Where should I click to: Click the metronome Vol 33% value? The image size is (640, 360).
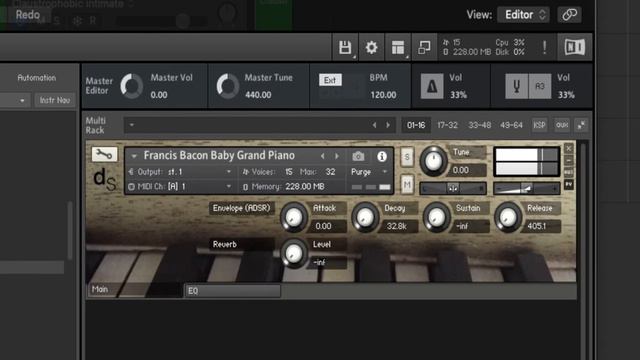coord(458,95)
